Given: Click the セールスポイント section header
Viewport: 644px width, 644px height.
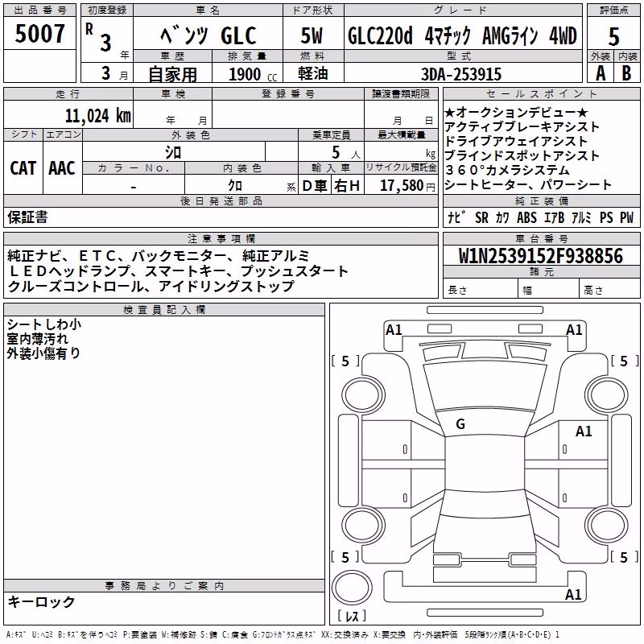Looking at the screenshot, I should click(541, 93).
